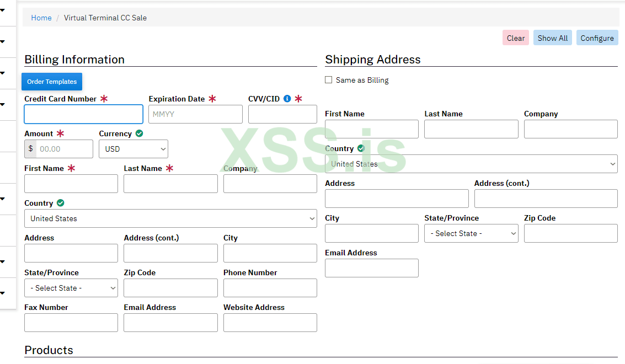Click green check next to shipping Country
The image size is (625, 364).
(361, 148)
